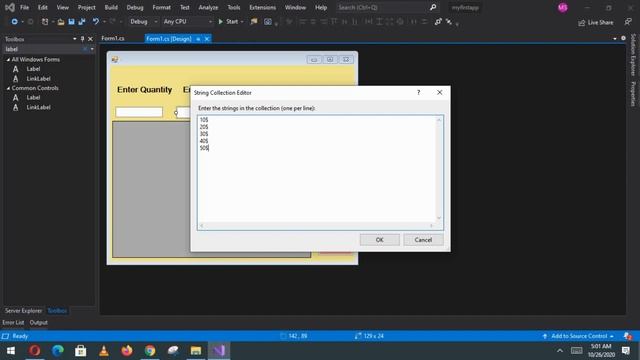The height and width of the screenshot is (360, 640).
Task: Open the Add to Source Control dropdown
Action: [x=612, y=336]
